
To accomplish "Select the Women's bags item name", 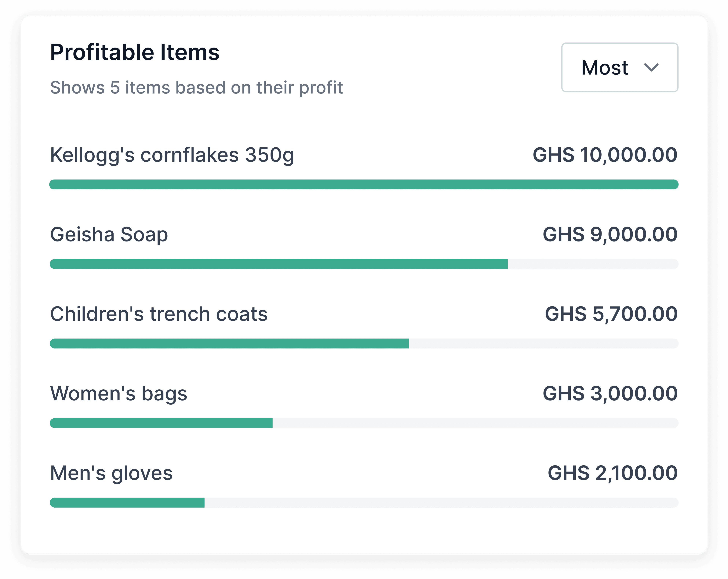I will tap(118, 393).
